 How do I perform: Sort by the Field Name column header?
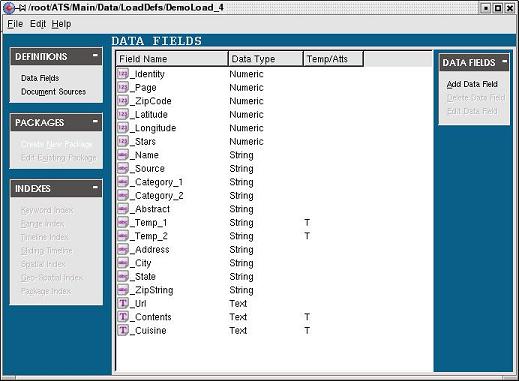172,59
